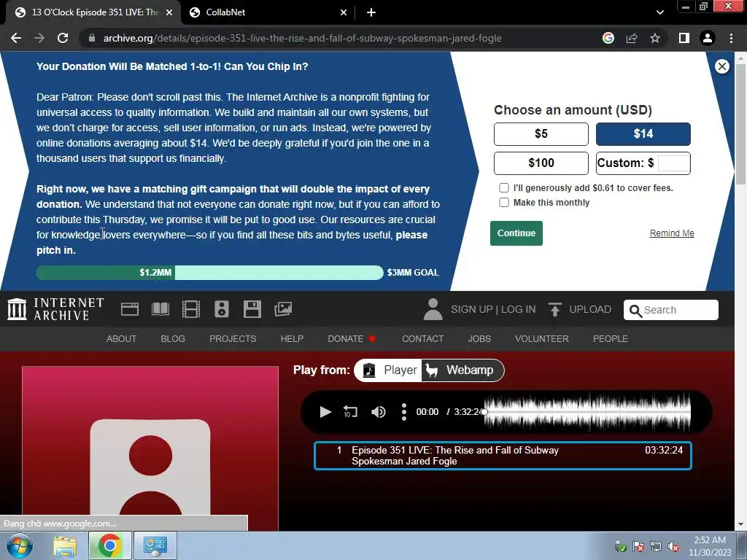747x560 pixels.
Task: Click the Remind Me link
Action: click(672, 233)
